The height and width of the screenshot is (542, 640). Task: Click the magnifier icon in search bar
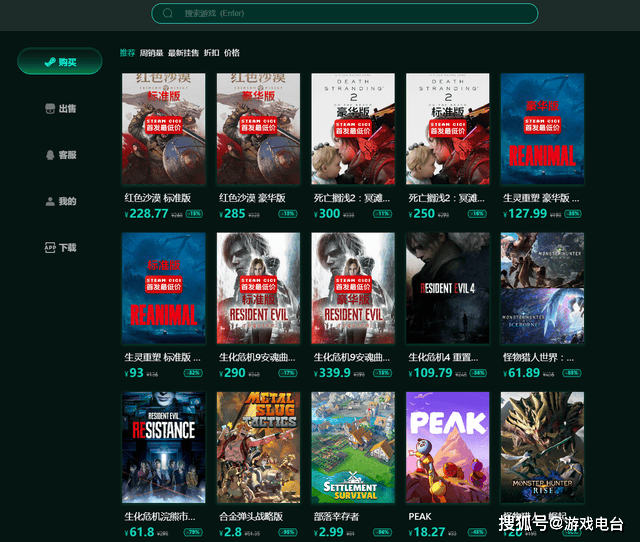(x=169, y=14)
